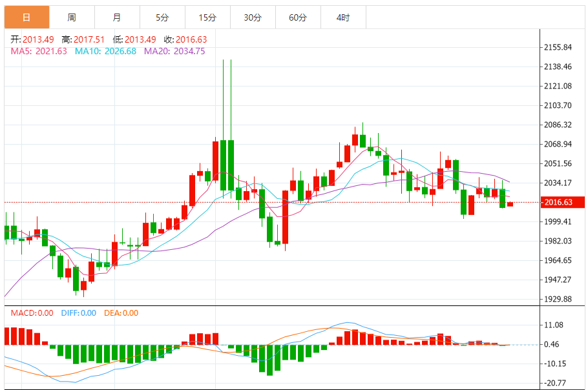Click the MA20: 2034.75 indicator label
Image resolution: width=588 pixels, height=390 pixels.
tap(174, 51)
